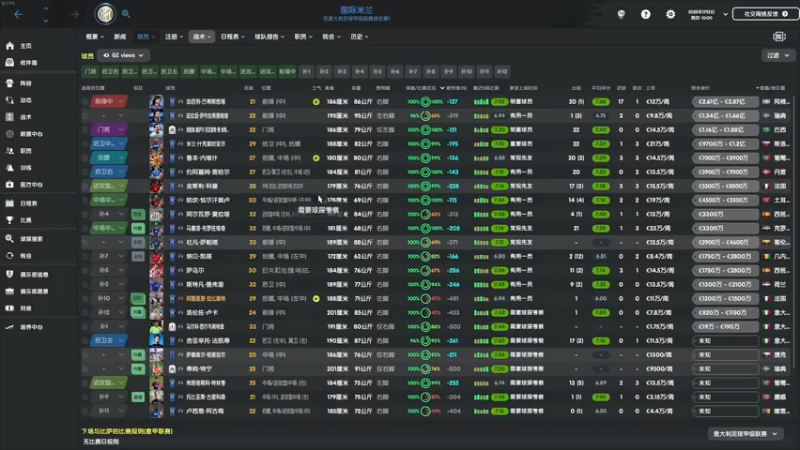Open 动态 icon in sidebar

(x=10, y=100)
